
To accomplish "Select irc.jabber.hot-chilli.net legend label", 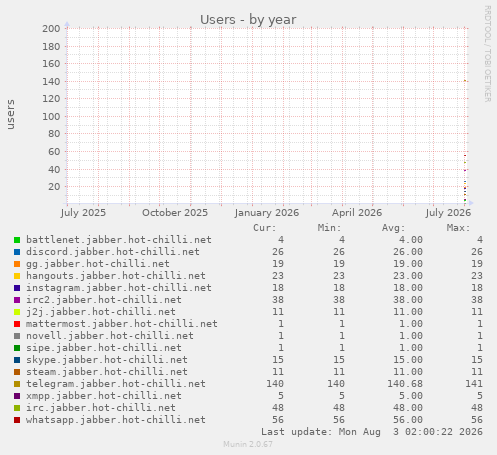I will click(x=101, y=408).
